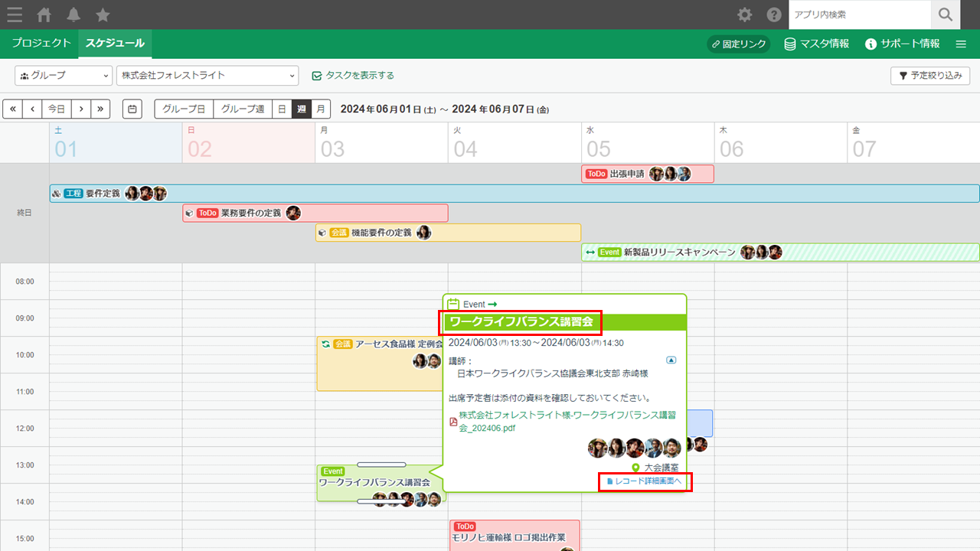Switch to グループ週 view
980x551 pixels.
tap(243, 109)
